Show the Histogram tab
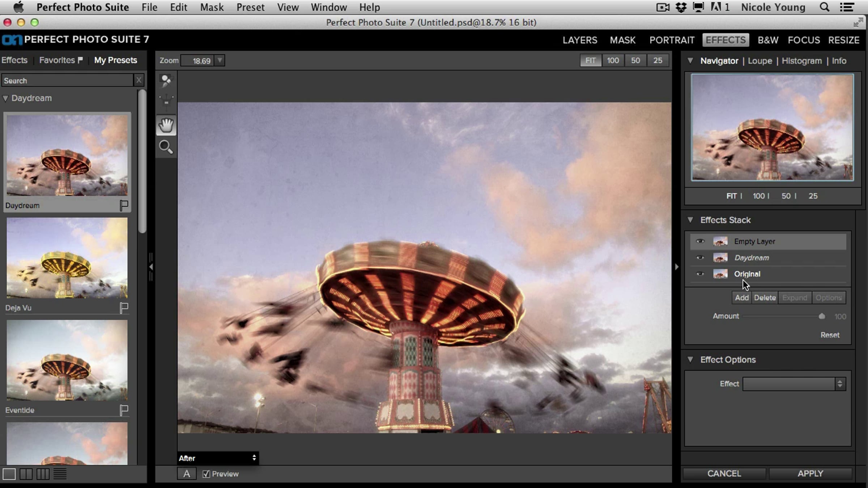The image size is (868, 488). pos(802,61)
